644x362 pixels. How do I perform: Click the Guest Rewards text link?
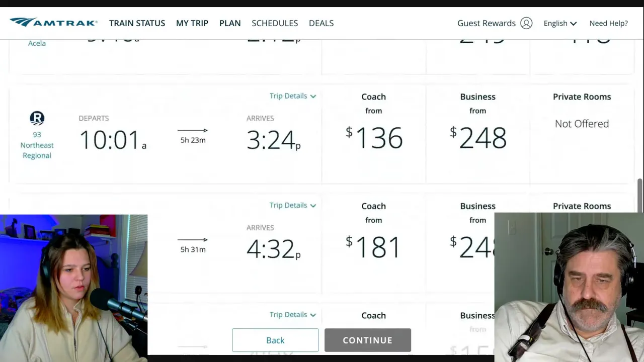pyautogui.click(x=486, y=23)
